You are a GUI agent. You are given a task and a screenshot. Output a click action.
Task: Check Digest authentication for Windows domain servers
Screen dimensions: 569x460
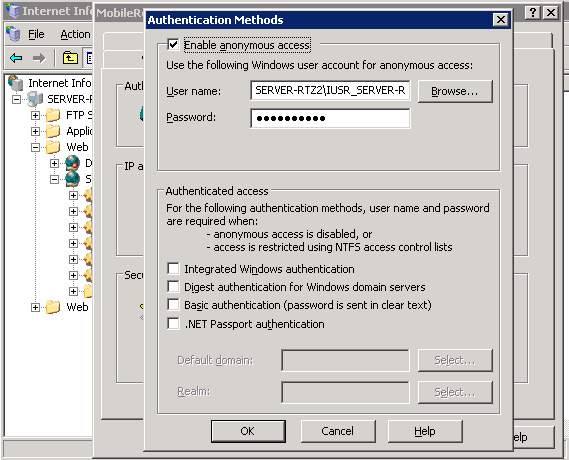tap(173, 287)
